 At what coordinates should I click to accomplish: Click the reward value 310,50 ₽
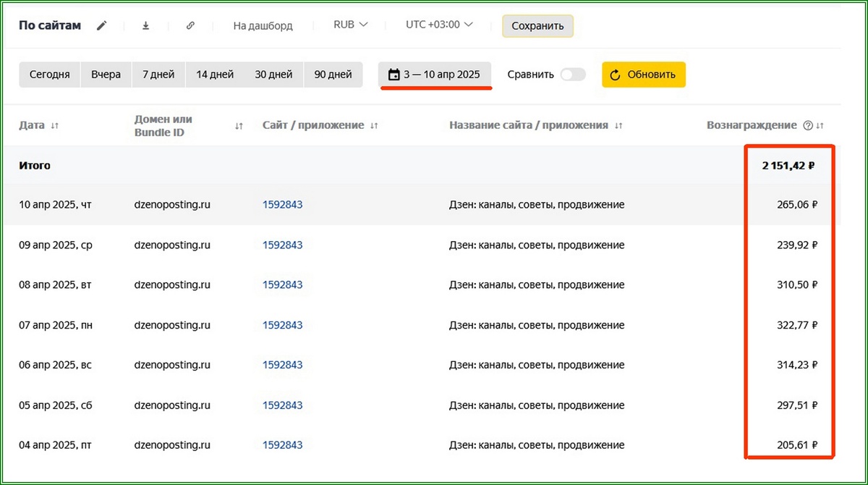796,284
